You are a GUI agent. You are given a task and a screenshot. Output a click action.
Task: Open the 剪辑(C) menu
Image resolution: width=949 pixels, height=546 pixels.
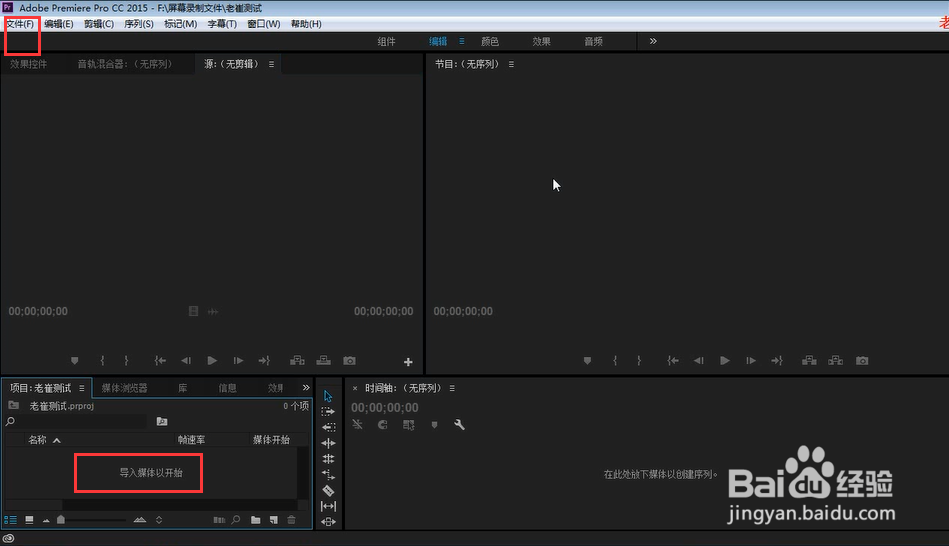pyautogui.click(x=99, y=24)
